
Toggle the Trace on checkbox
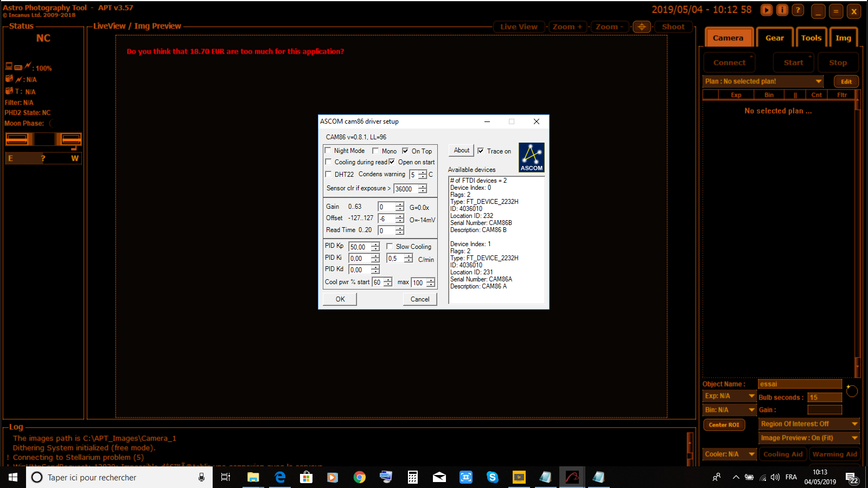tap(481, 151)
